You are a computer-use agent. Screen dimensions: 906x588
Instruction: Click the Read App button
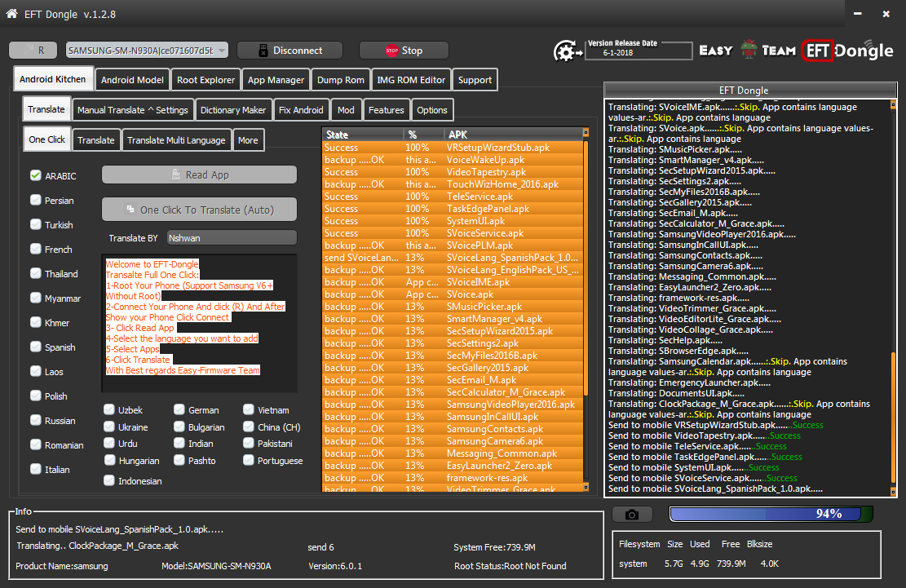point(199,175)
